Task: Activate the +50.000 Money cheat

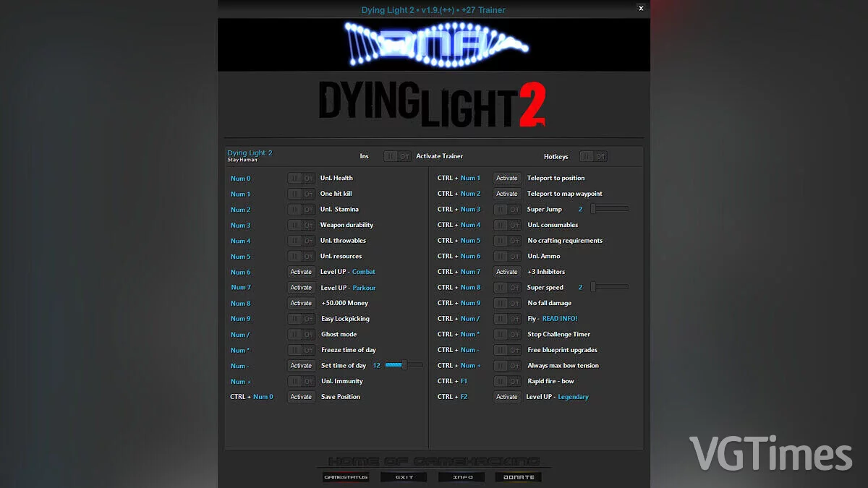Action: pos(301,303)
